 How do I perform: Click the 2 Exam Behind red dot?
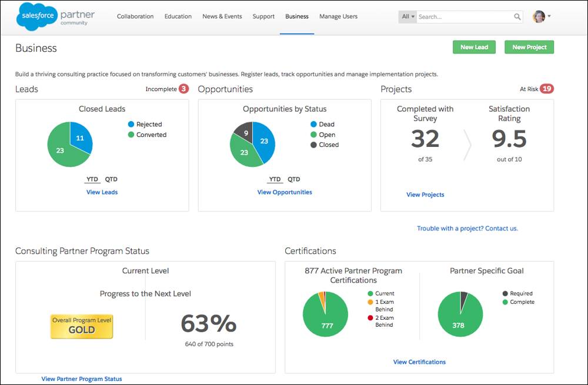pyautogui.click(x=370, y=318)
